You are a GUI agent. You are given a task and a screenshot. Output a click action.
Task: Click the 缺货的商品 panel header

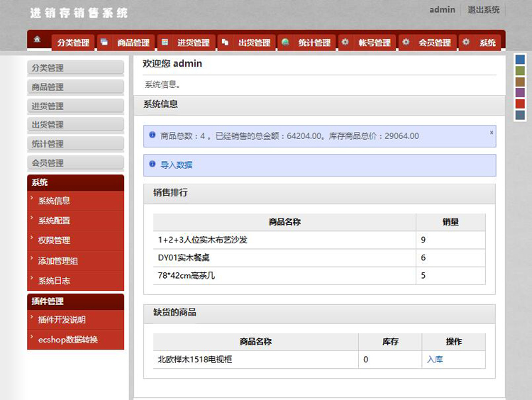point(319,313)
